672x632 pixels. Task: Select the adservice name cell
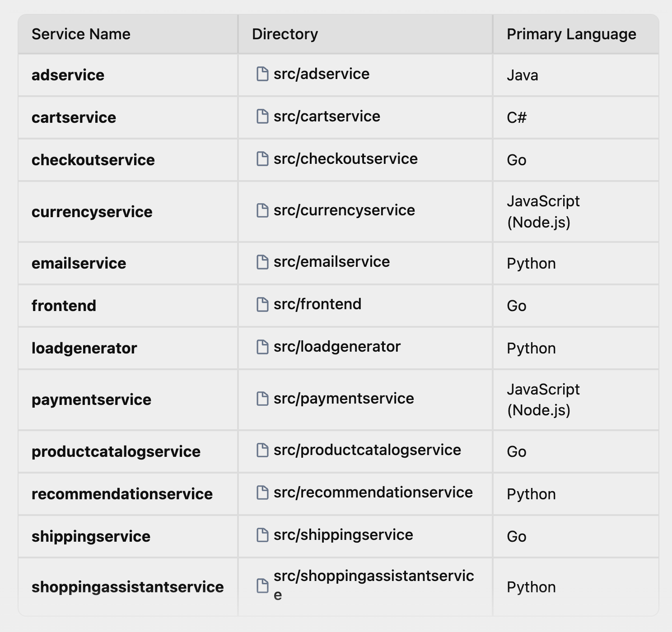pyautogui.click(x=128, y=75)
